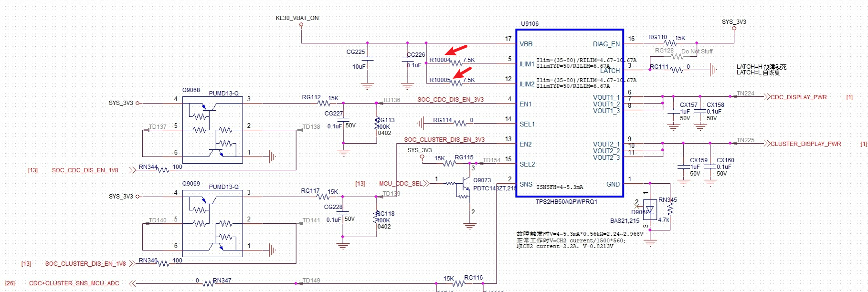
Task: Select the RN347 resistor symbol
Action: point(208,283)
